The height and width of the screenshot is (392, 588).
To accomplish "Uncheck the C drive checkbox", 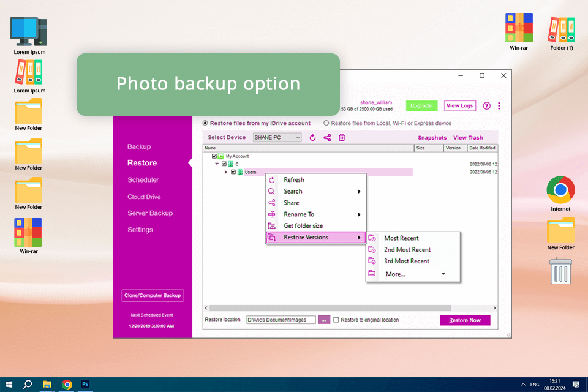I will tap(224, 164).
